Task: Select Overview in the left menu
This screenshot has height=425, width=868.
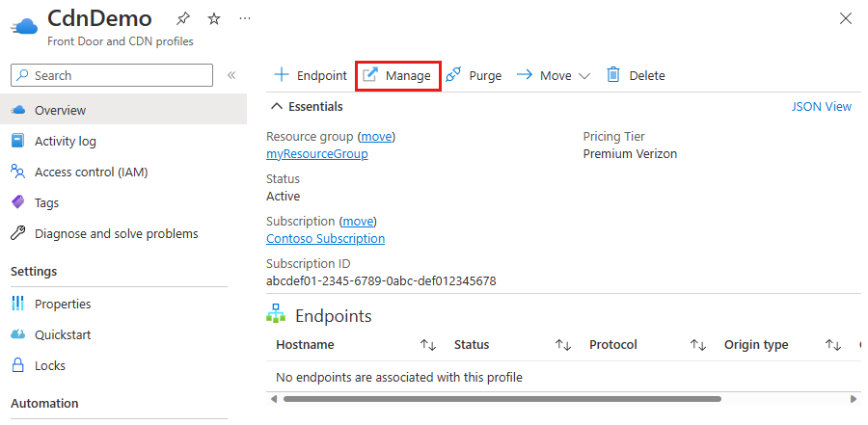Action: tap(123, 110)
